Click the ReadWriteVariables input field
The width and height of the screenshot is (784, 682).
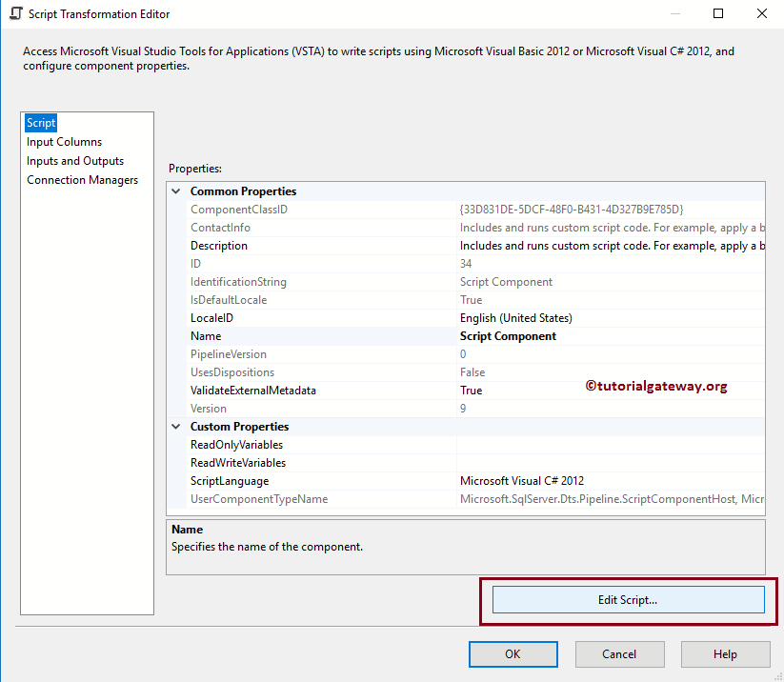[x=572, y=462]
